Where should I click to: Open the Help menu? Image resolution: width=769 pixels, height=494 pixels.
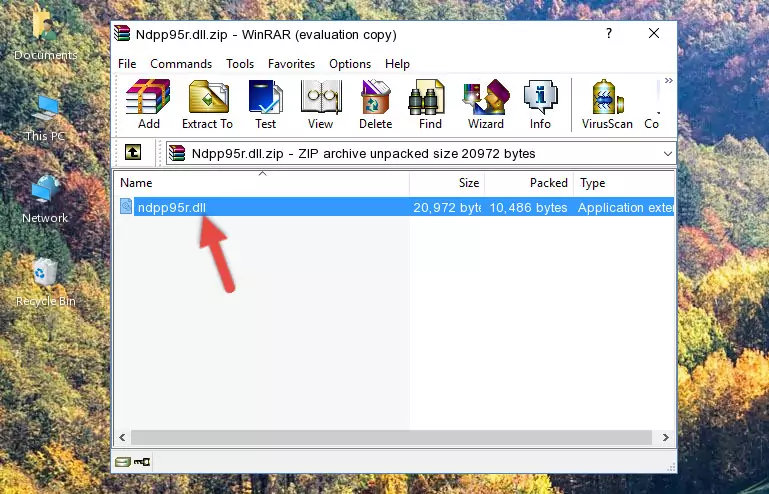397,64
